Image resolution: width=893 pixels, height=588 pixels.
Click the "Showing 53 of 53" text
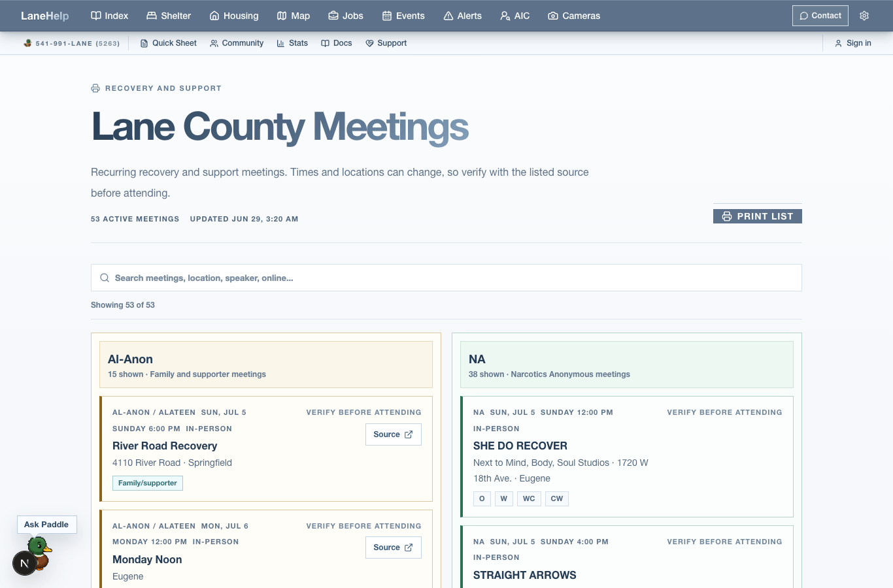pos(123,305)
